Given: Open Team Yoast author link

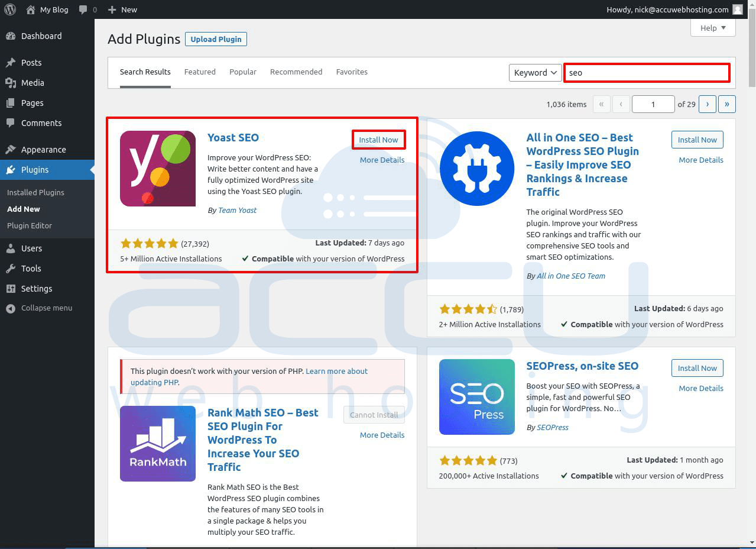Looking at the screenshot, I should click(238, 210).
